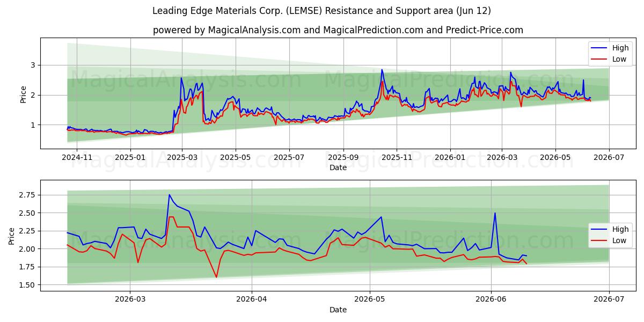Click the Price axis label of the lower chart
The image size is (644, 322).
point(12,236)
